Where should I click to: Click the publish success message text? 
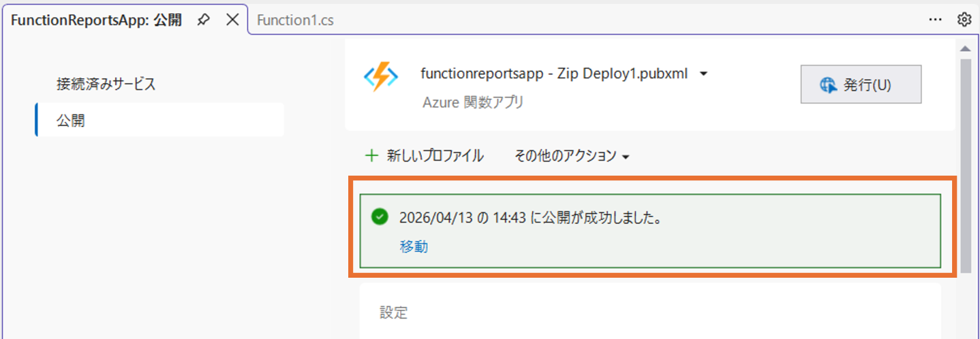pyautogui.click(x=532, y=218)
